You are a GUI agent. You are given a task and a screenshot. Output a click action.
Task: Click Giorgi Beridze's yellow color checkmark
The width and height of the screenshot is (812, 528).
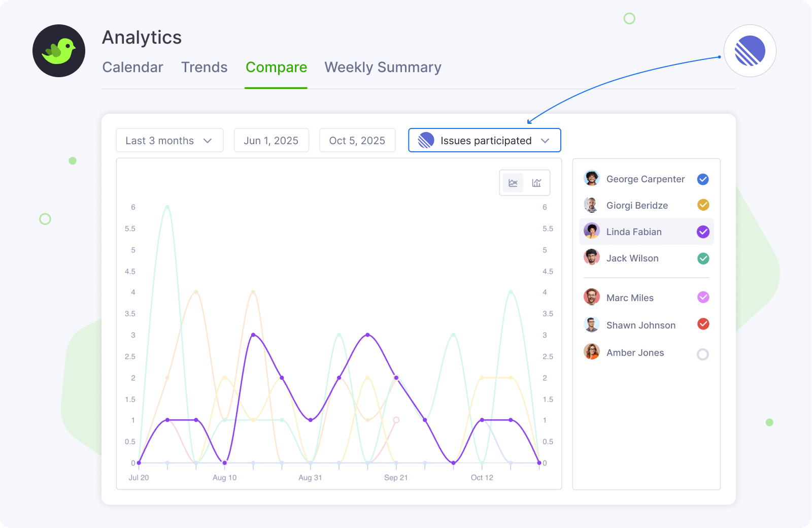(x=703, y=205)
